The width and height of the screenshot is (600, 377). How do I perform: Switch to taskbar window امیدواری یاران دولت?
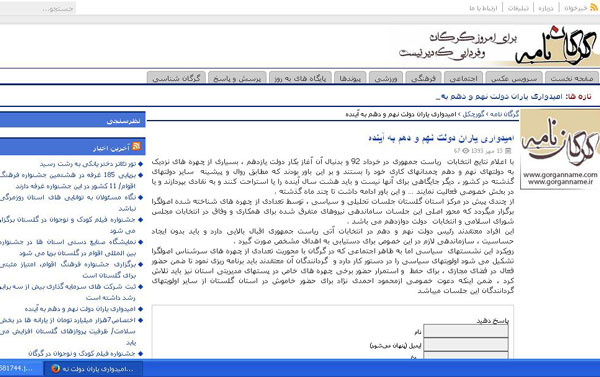tap(92, 369)
